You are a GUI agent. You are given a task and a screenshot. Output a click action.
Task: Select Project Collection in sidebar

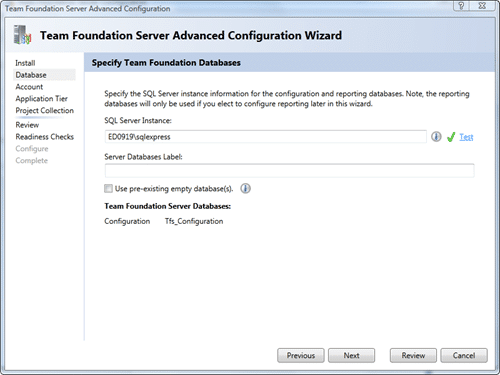pyautogui.click(x=45, y=111)
